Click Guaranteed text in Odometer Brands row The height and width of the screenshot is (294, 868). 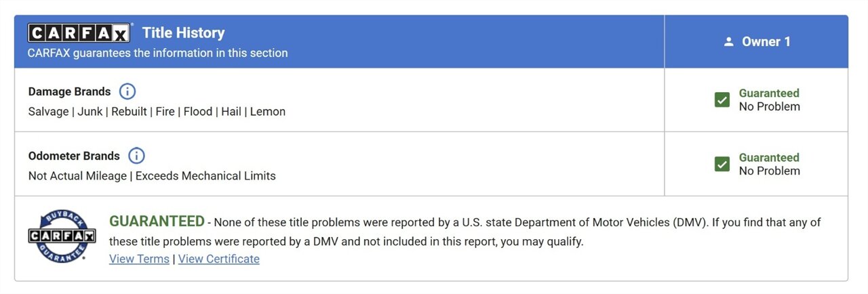click(x=769, y=157)
